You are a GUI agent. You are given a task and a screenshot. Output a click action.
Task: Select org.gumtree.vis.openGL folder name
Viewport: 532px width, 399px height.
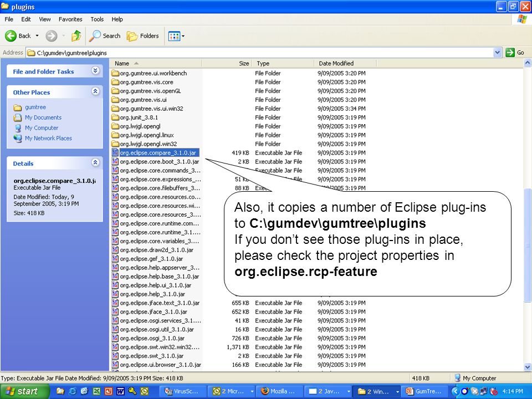click(151, 91)
